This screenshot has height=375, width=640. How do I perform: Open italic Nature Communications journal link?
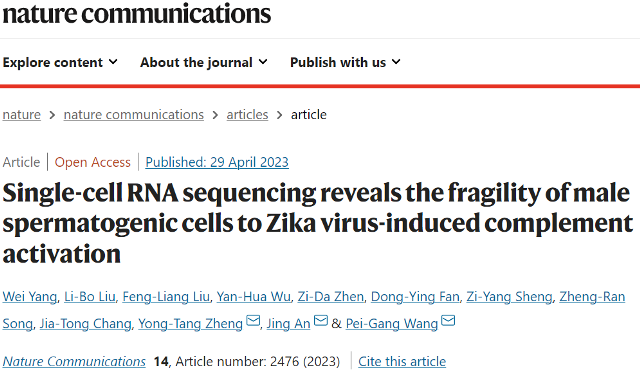click(74, 362)
